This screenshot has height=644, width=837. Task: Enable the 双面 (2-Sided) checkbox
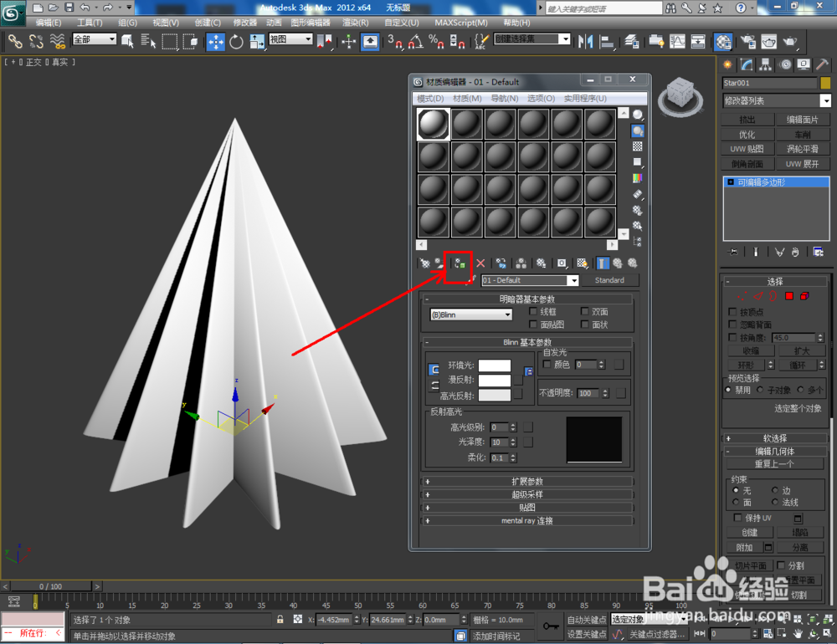point(584,311)
